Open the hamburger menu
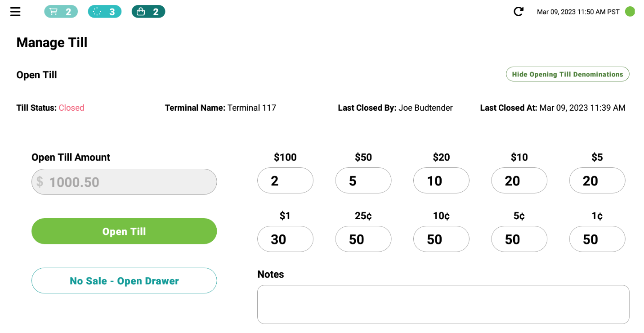Image resolution: width=644 pixels, height=333 pixels. (15, 12)
